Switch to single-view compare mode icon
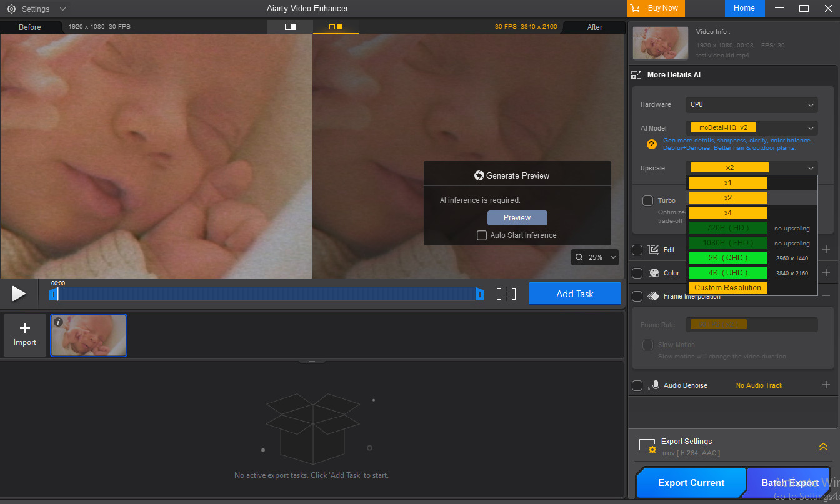Screen dimensions: 840x504 pyautogui.click(x=291, y=27)
